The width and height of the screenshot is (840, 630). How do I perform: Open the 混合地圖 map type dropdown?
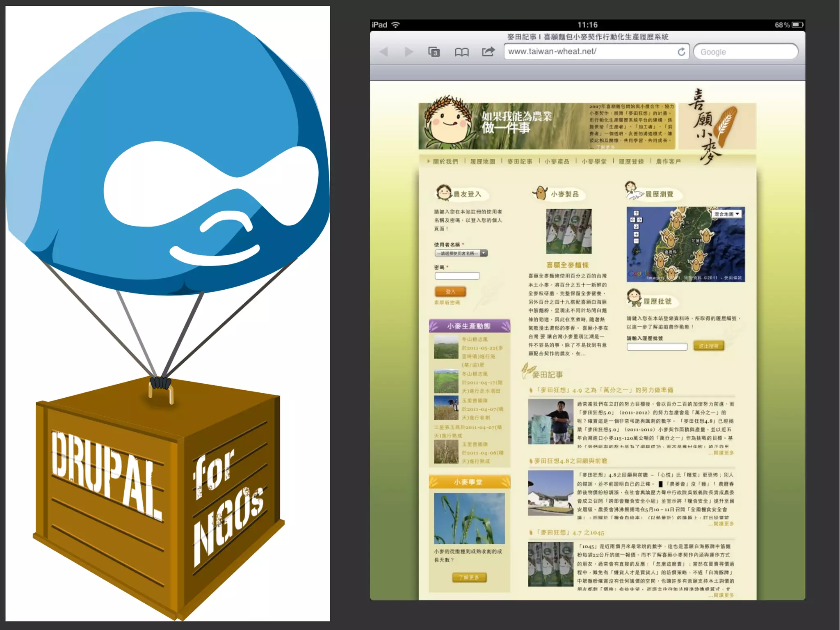[x=727, y=214]
